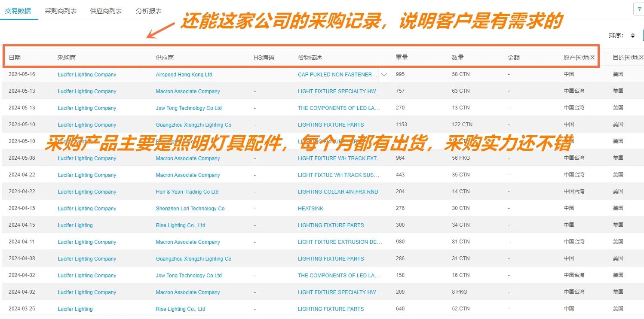Viewport: 644px width, 319px height.
Task: Open Rise Lighting Co., Ltd in 2024-03-25 row
Action: (181, 309)
